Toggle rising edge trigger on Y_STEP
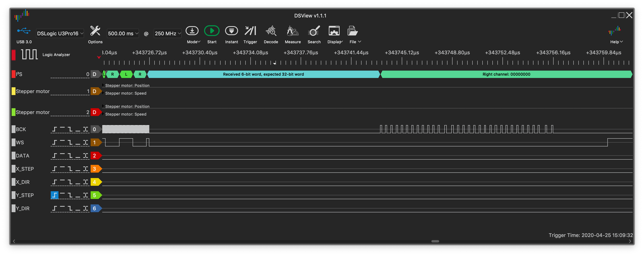Viewport: 644px width, 256px height. 54,195
